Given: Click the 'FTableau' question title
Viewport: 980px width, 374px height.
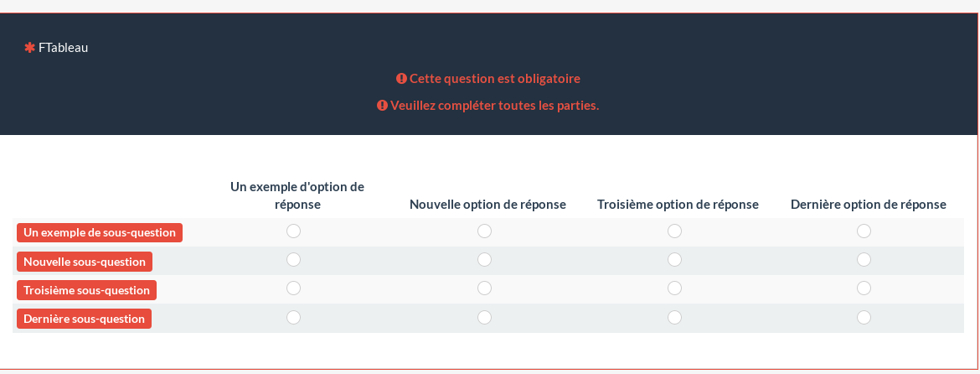Looking at the screenshot, I should [x=64, y=48].
